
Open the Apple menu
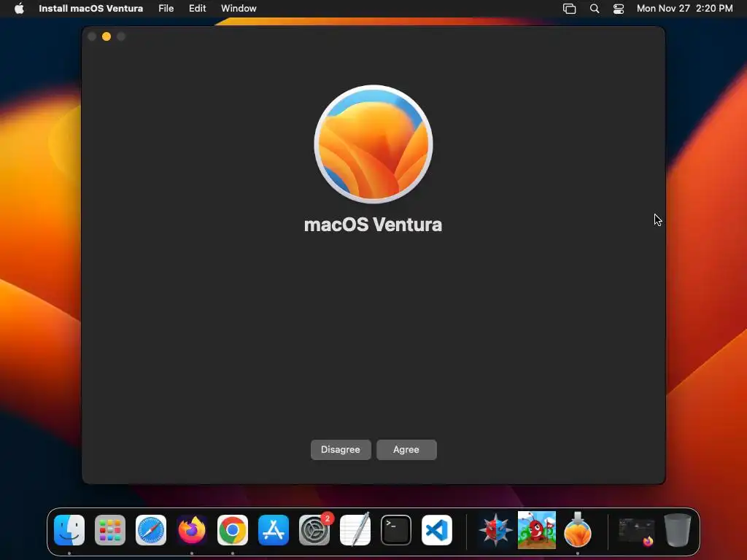pos(19,8)
